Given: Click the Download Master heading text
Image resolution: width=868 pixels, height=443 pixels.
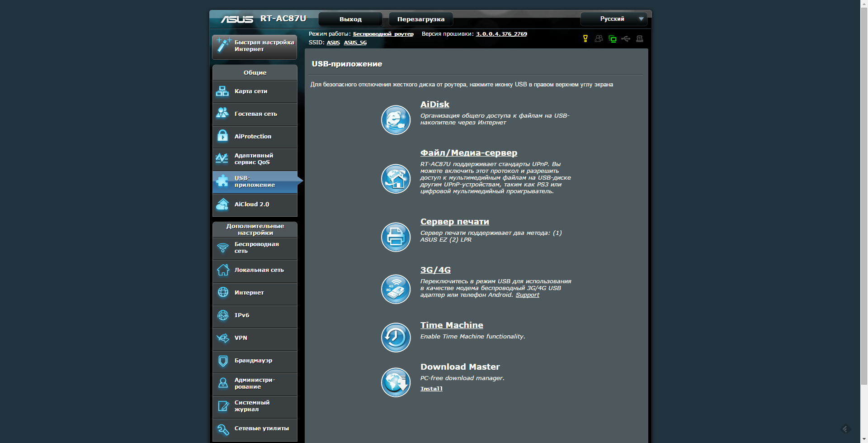Looking at the screenshot, I should tap(460, 367).
